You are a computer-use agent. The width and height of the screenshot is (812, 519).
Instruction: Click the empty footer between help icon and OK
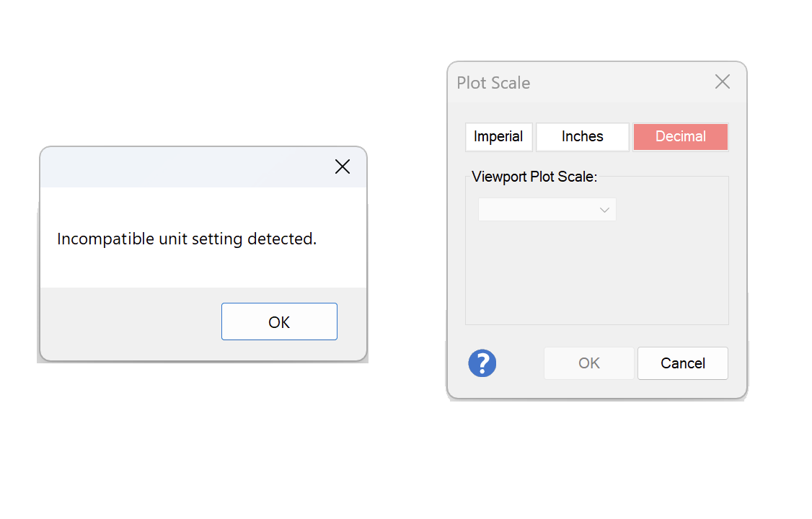point(520,363)
